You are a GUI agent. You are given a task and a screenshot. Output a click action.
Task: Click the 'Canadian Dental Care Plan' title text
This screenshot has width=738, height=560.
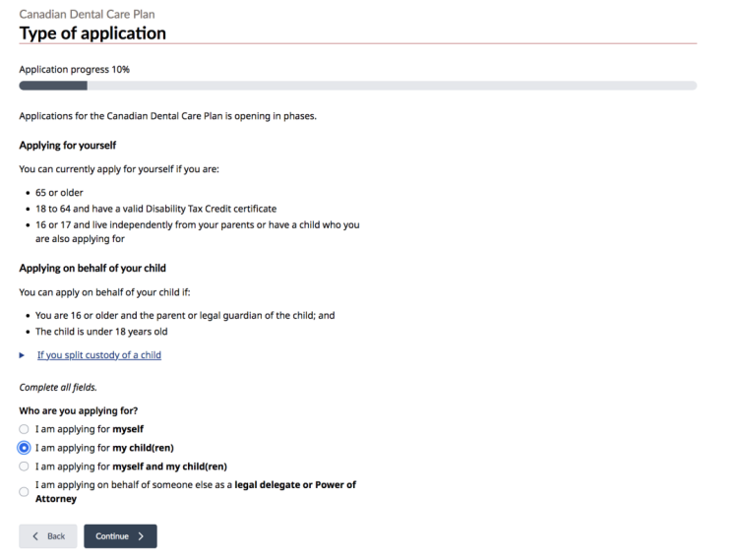pyautogui.click(x=87, y=14)
